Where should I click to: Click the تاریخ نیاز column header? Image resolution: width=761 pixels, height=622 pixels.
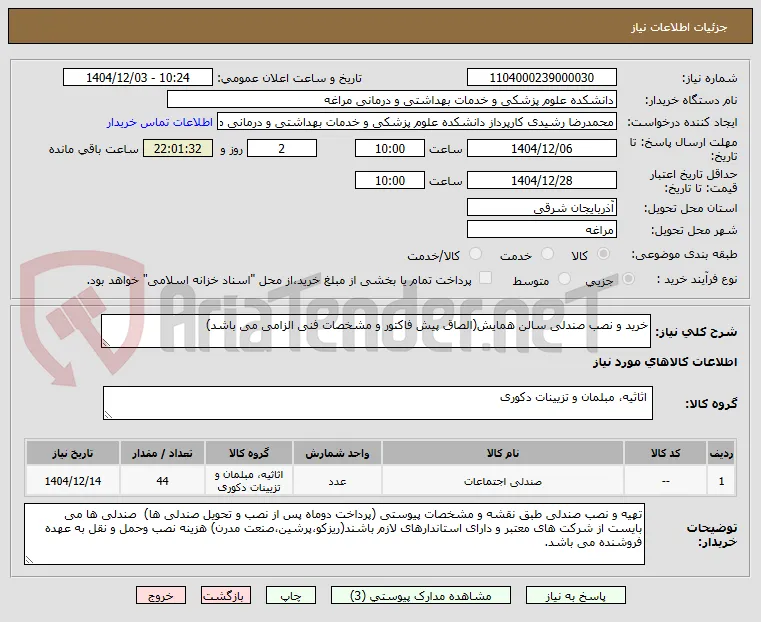coord(73,453)
